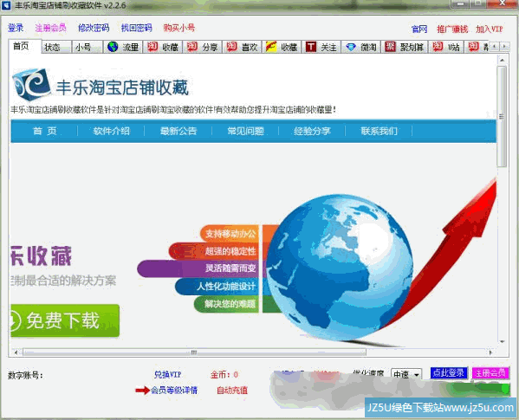Click the 点此登录 button
Image resolution: width=519 pixels, height=420 pixels.
[x=449, y=372]
